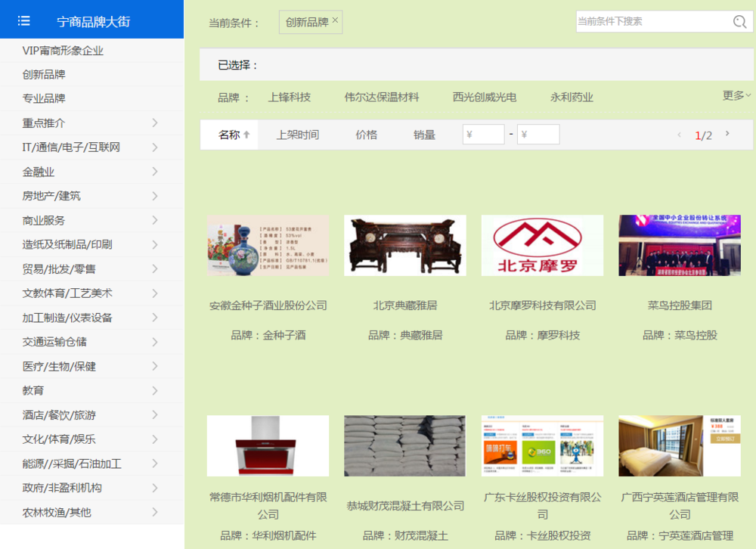Sort results by 价格

pyautogui.click(x=367, y=135)
